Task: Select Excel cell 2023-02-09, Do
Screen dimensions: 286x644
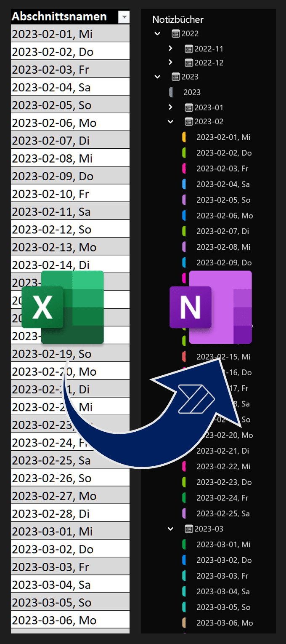Action: coord(70,175)
